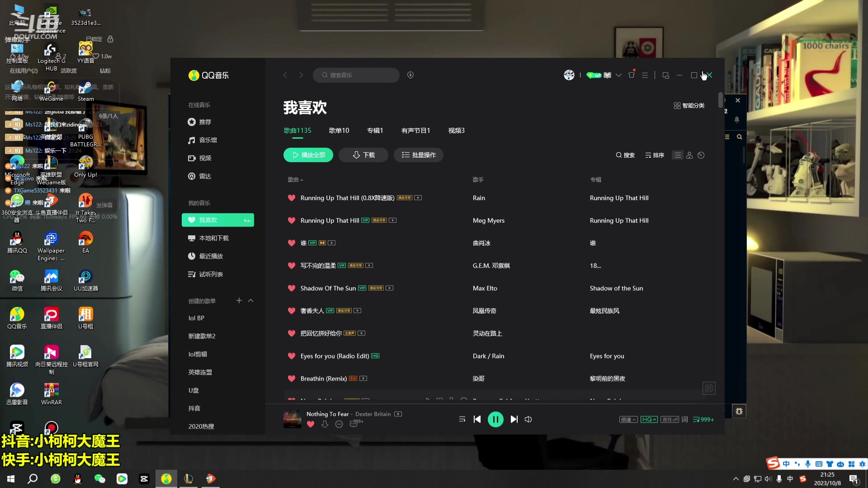Click the volume/mute icon in player

click(x=528, y=419)
